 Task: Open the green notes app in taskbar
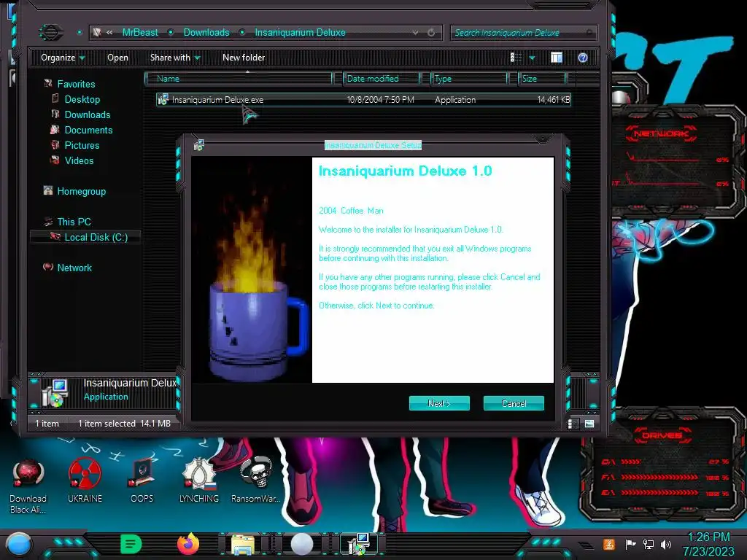(x=131, y=544)
